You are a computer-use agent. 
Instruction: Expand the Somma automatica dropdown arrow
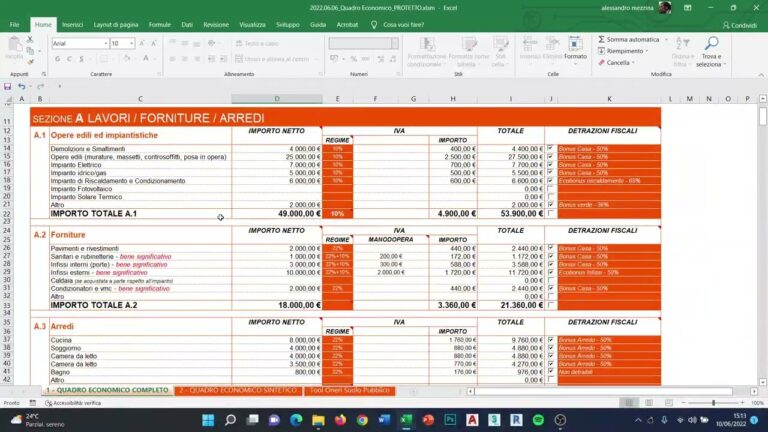tap(666, 39)
